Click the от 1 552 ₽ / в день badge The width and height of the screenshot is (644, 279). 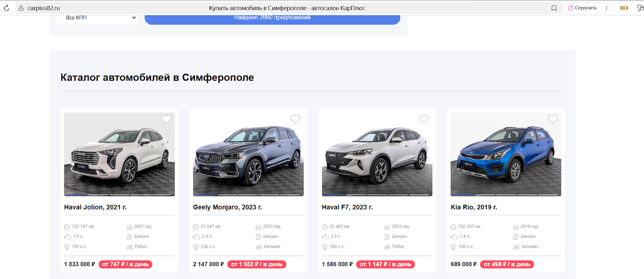click(257, 265)
